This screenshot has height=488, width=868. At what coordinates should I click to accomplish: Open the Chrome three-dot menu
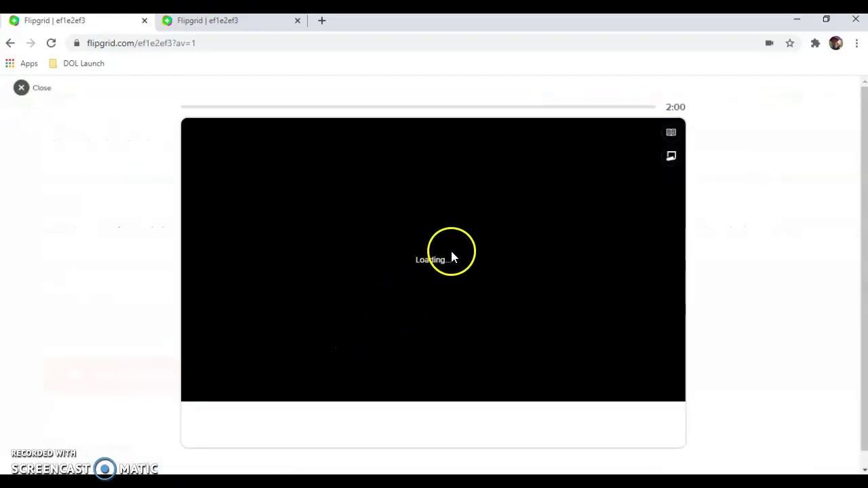click(x=857, y=43)
